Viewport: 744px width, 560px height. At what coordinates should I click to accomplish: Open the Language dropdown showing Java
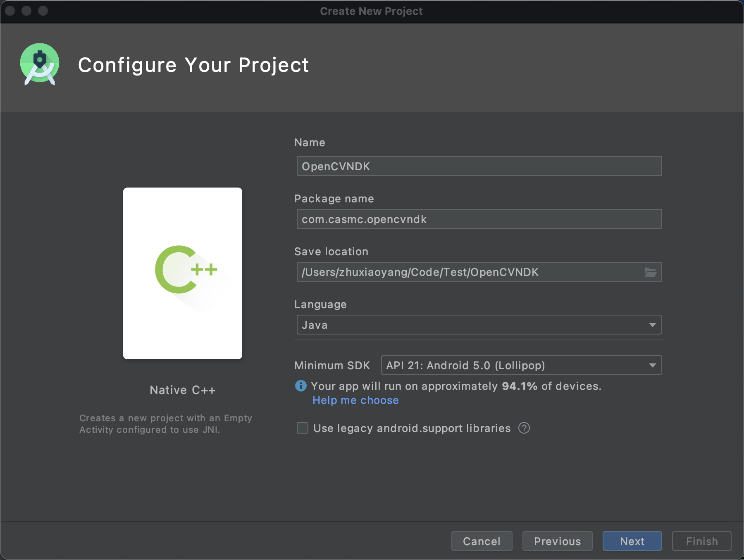(x=479, y=325)
